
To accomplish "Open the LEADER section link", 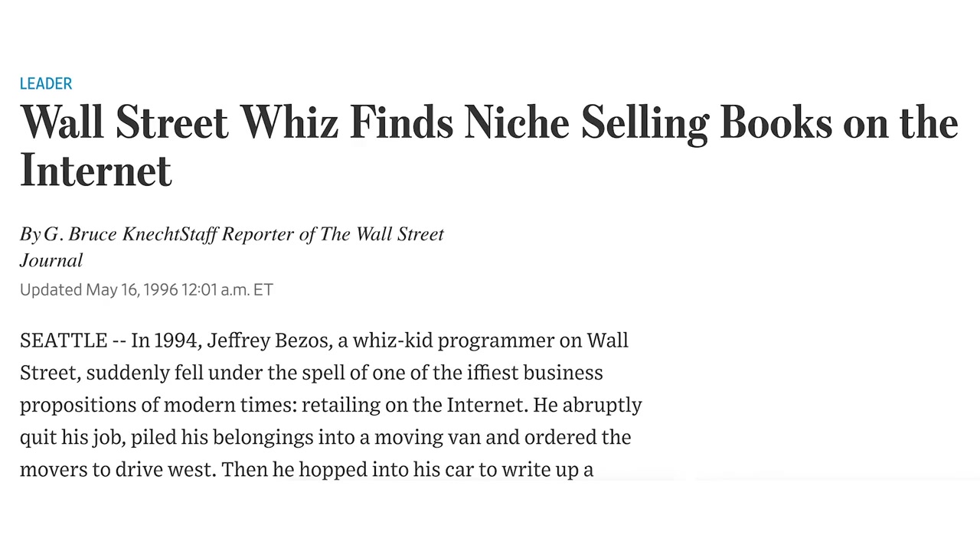I will tap(46, 83).
